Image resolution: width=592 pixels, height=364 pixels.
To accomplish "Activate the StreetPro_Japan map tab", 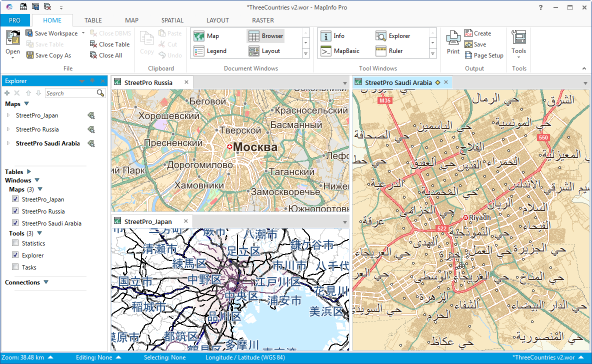I will point(148,221).
